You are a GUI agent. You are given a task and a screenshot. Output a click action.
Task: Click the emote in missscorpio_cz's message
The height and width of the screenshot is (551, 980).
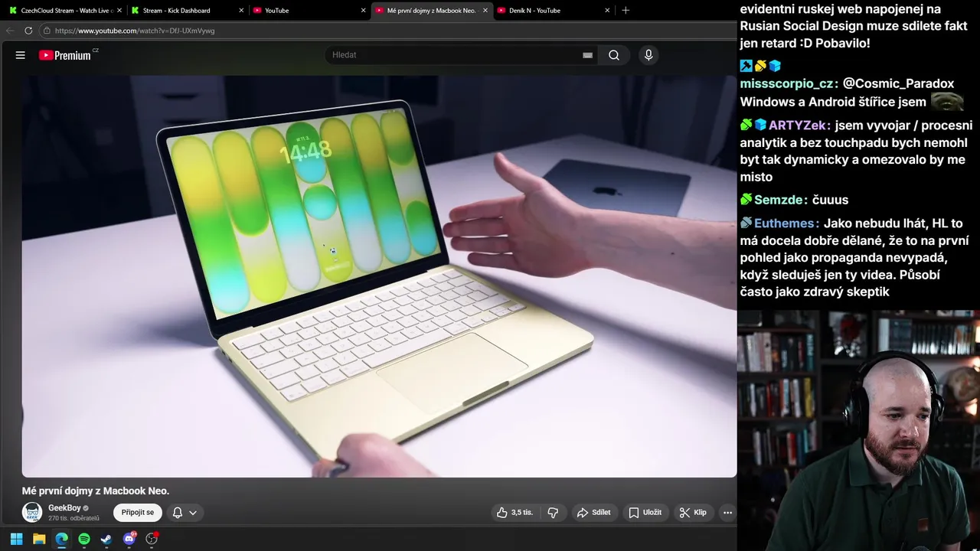pyautogui.click(x=947, y=101)
